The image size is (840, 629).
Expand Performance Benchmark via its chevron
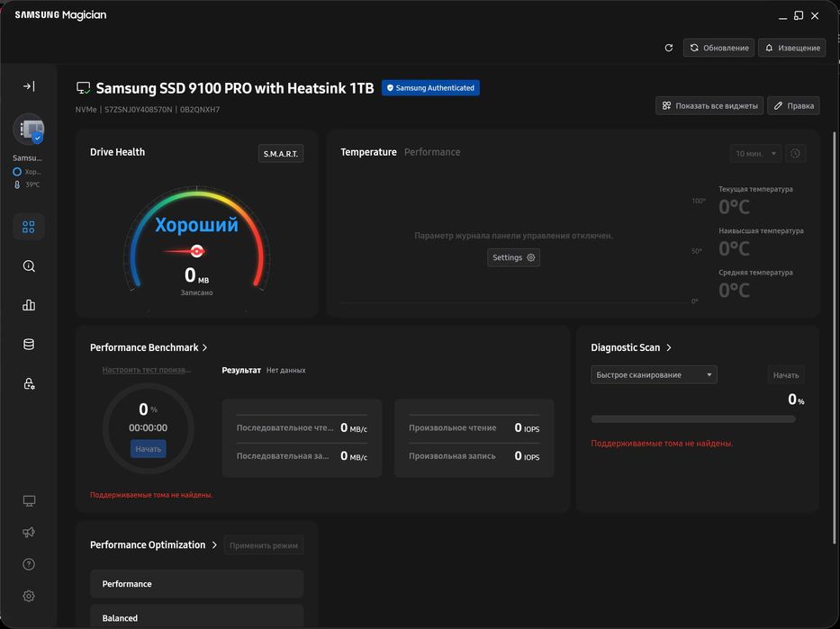click(x=205, y=347)
